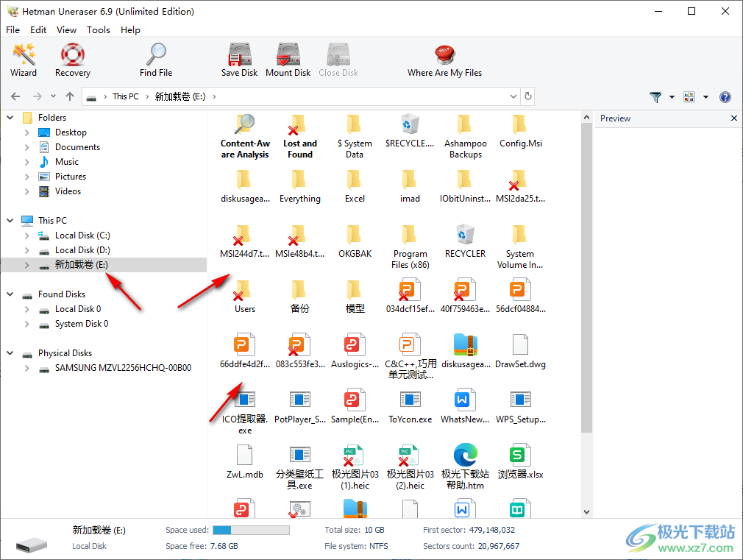Close the Preview panel
743x560 pixels.
pos(733,118)
